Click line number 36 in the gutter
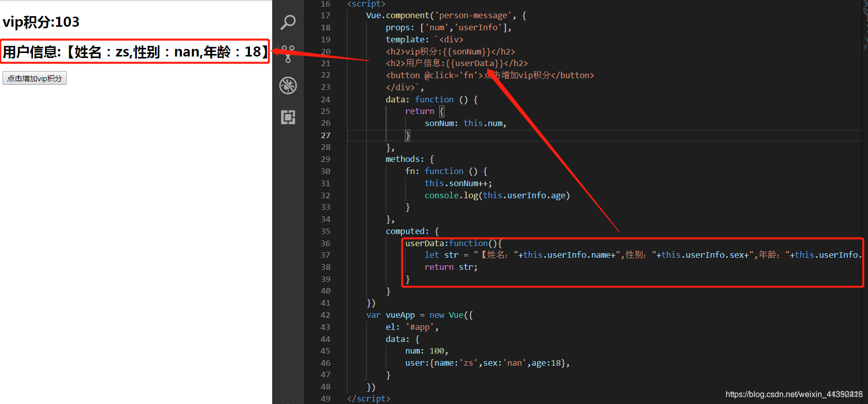 pos(326,243)
